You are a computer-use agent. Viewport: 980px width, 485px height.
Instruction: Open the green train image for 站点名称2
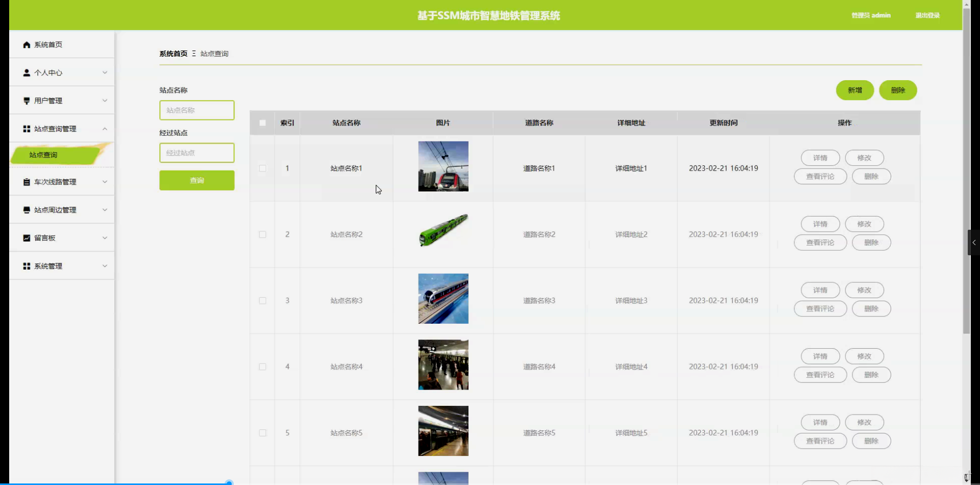click(x=443, y=231)
